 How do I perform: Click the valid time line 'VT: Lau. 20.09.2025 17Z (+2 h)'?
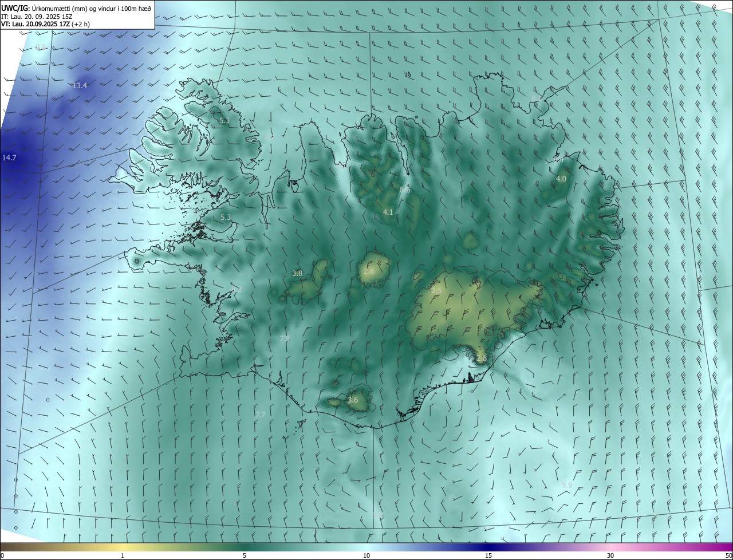pos(46,24)
